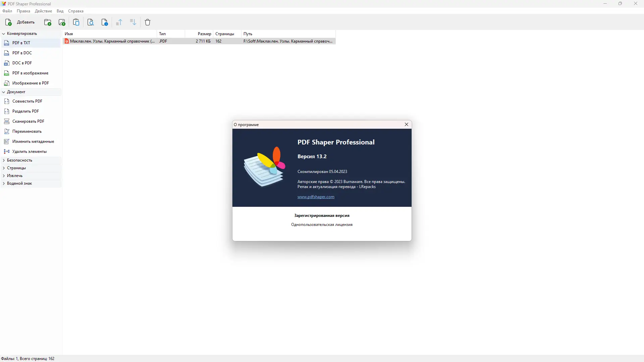Viewport: 644px width, 362px height.
Task: Close the О программе dialog
Action: (407, 125)
